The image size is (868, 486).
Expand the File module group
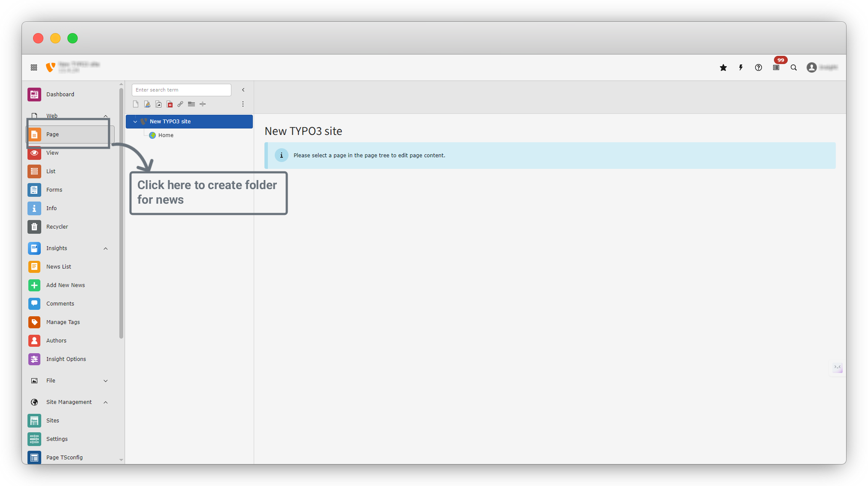tap(106, 381)
